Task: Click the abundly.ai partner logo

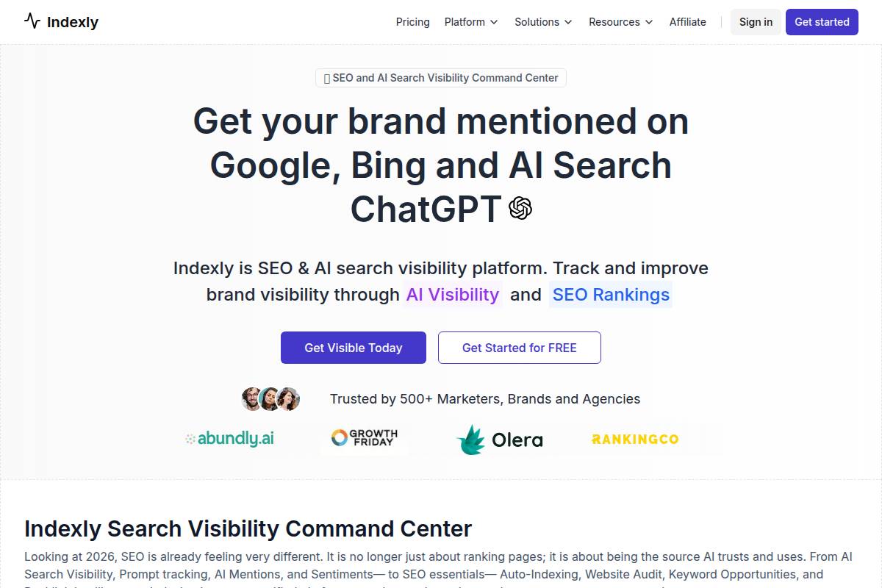Action: point(229,438)
